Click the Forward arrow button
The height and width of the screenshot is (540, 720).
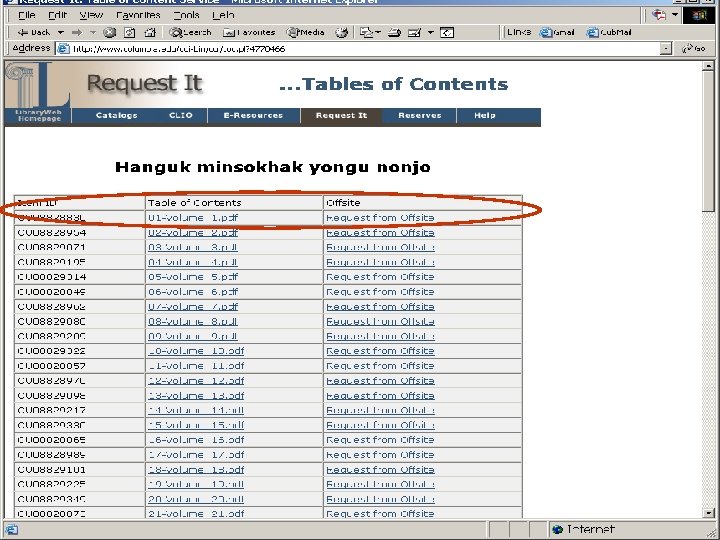(77, 32)
